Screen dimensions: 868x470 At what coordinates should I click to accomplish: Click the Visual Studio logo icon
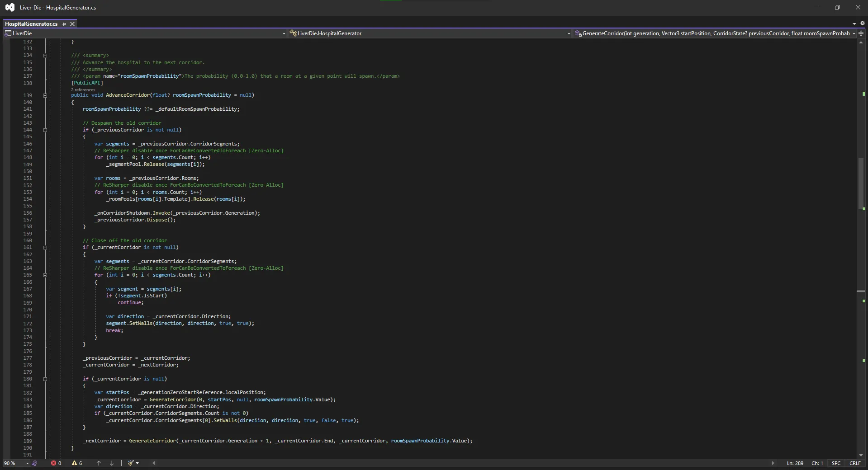[9, 7]
